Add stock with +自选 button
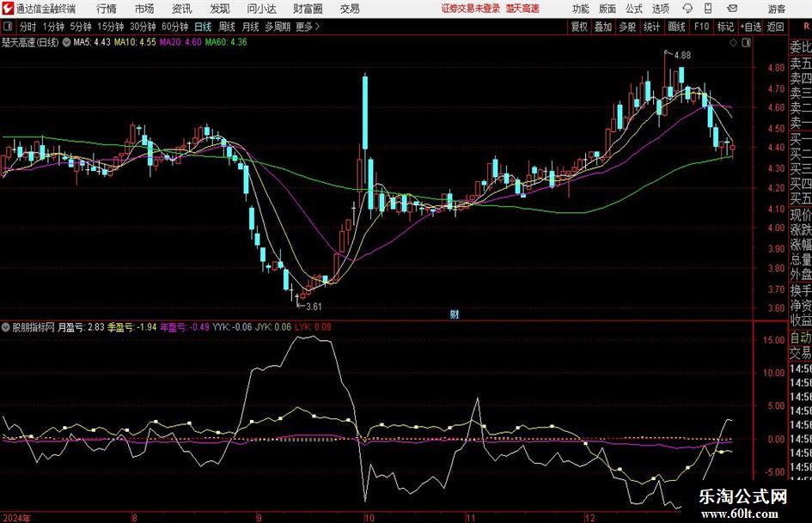This screenshot has height=523, width=812. (x=751, y=27)
